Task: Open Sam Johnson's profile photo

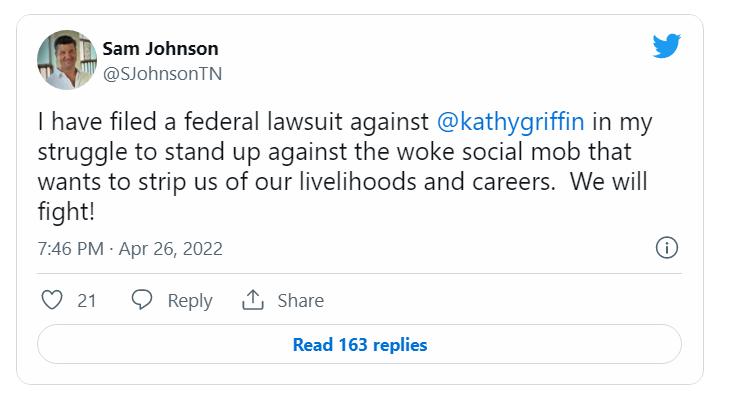Action: (67, 60)
